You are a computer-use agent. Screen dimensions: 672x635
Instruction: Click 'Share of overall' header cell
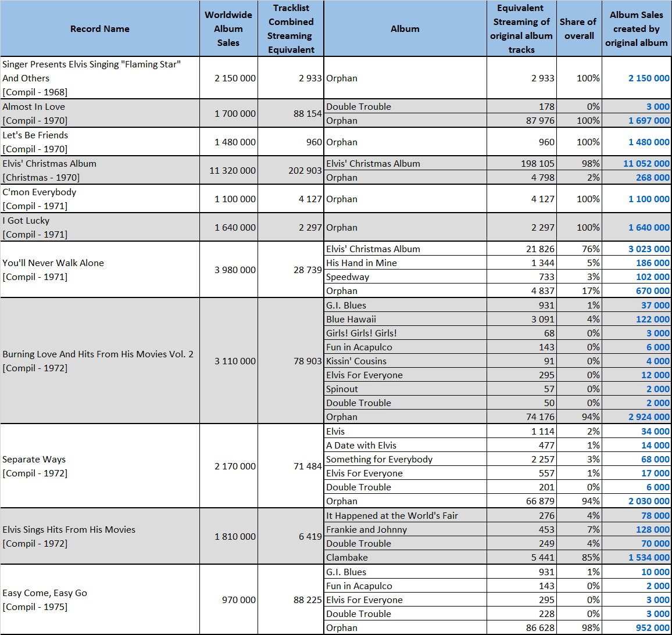point(579,28)
